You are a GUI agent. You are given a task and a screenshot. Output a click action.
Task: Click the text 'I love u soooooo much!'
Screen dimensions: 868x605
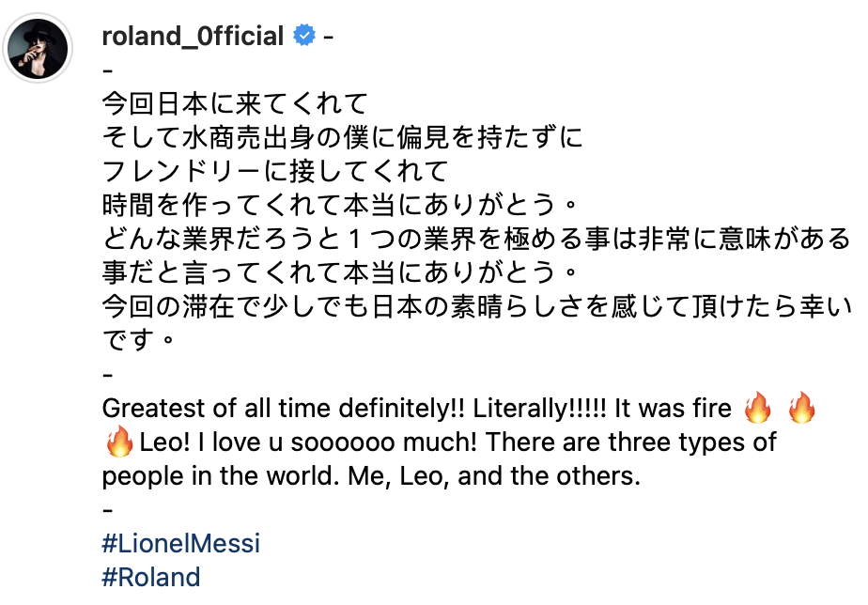(363, 442)
